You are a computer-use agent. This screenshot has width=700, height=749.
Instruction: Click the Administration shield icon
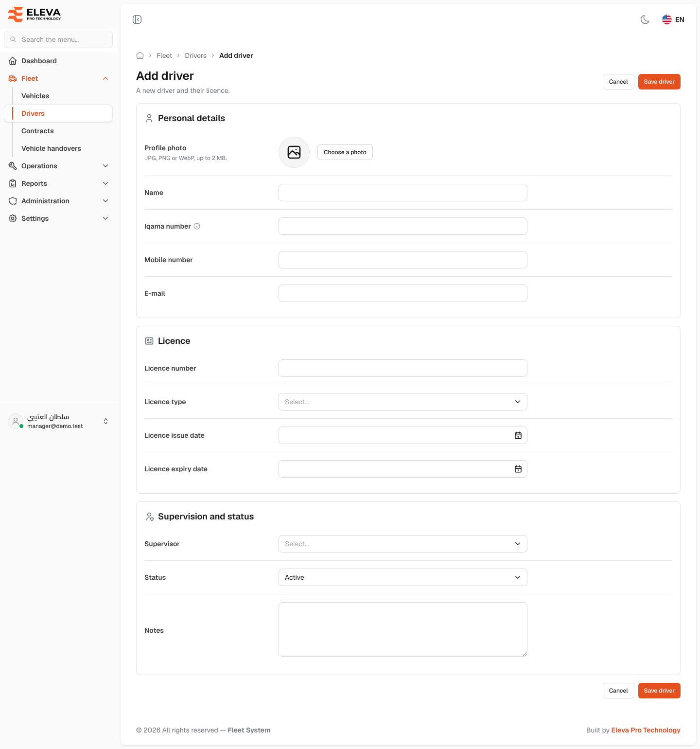coord(13,201)
